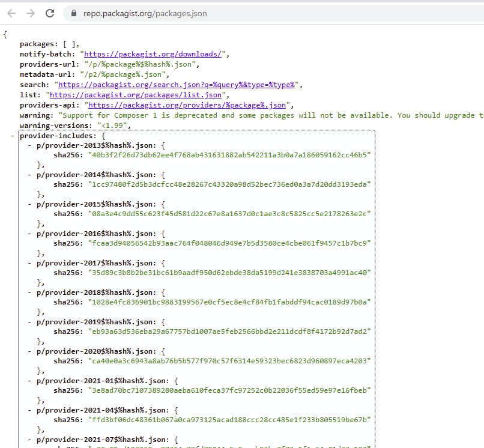Open the providers/%package%.json link
The image size is (484, 448).
(187, 105)
